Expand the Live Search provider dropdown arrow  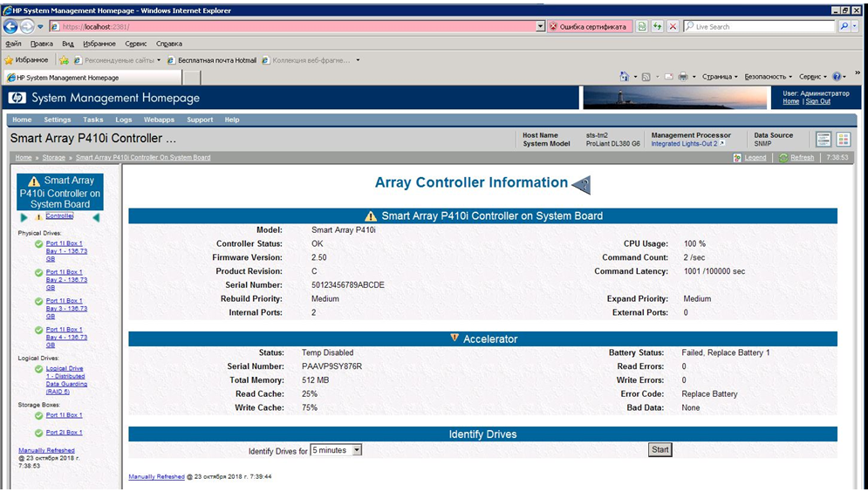855,26
